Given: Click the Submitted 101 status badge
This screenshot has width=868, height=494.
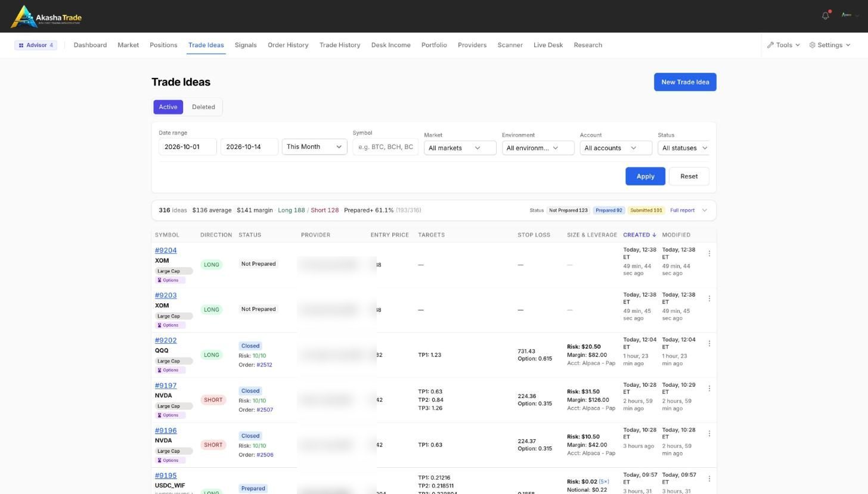Looking at the screenshot, I should point(646,210).
